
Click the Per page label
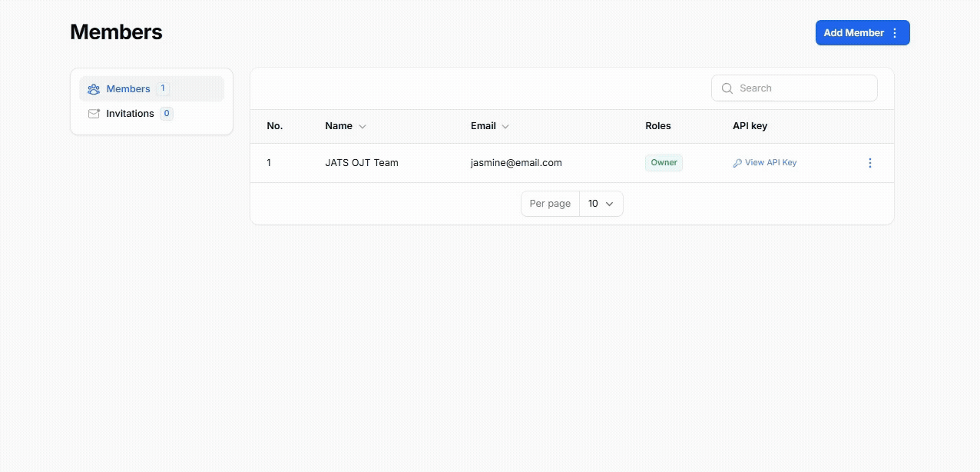pos(550,204)
